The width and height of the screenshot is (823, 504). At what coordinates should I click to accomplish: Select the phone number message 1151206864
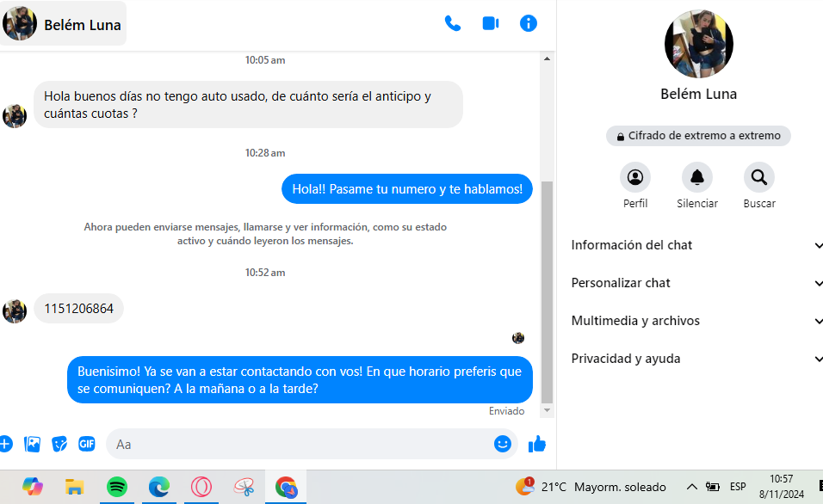pyautogui.click(x=78, y=309)
